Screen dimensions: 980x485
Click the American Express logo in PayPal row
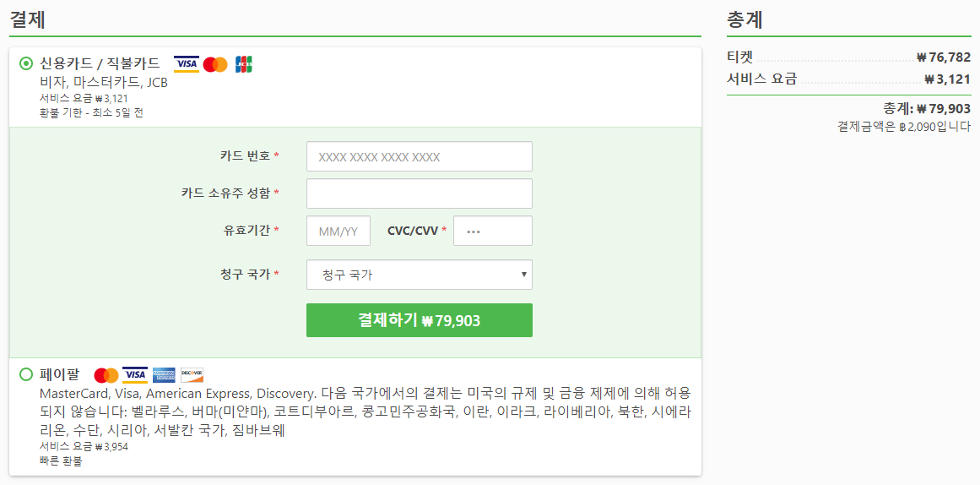[x=164, y=375]
